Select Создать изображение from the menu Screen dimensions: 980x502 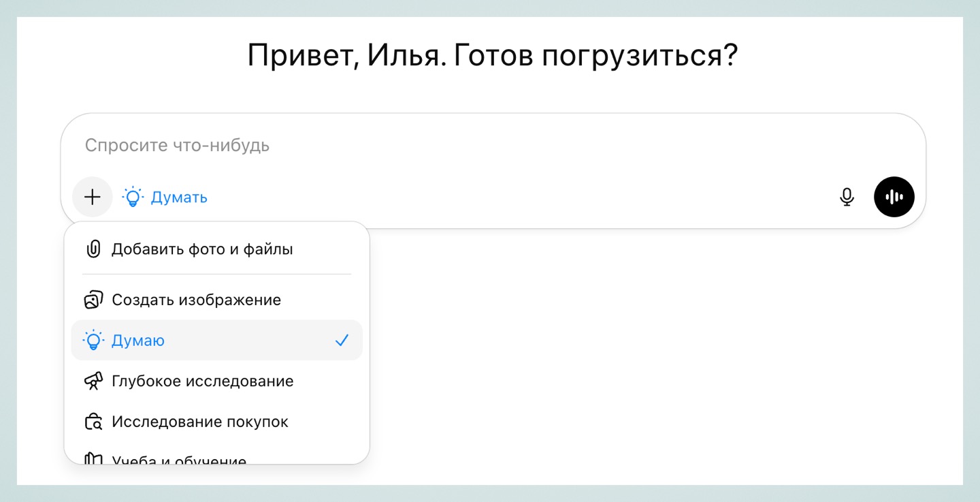pos(196,300)
